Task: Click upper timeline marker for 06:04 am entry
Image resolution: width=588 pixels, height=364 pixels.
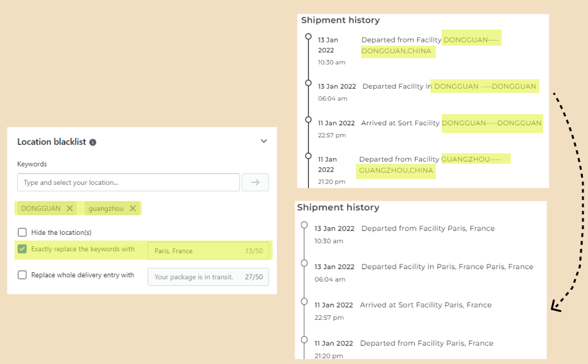Action: tap(309, 83)
